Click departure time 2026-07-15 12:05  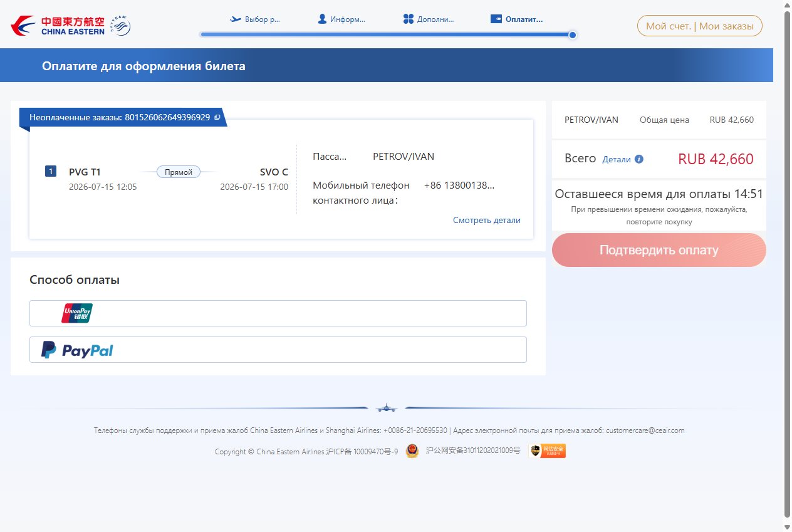103,187
